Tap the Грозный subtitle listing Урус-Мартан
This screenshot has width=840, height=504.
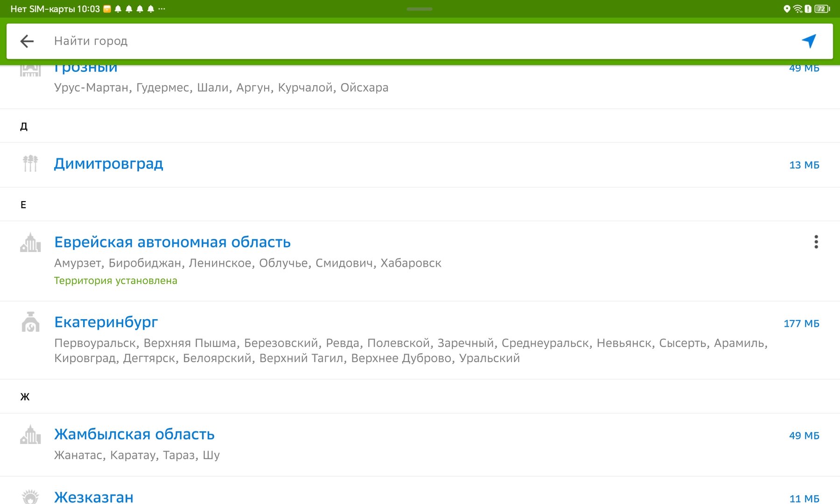[x=221, y=88]
